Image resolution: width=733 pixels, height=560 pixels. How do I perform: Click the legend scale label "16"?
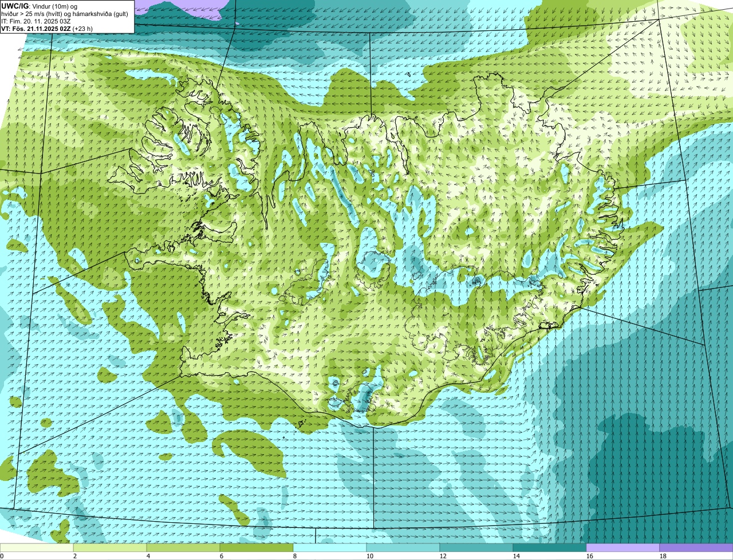pyautogui.click(x=590, y=556)
